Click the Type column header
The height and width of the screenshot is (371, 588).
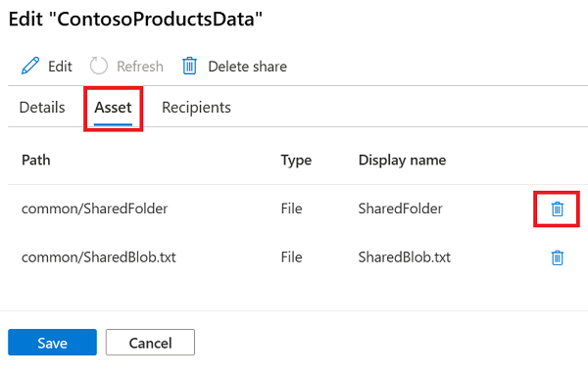pyautogui.click(x=296, y=161)
